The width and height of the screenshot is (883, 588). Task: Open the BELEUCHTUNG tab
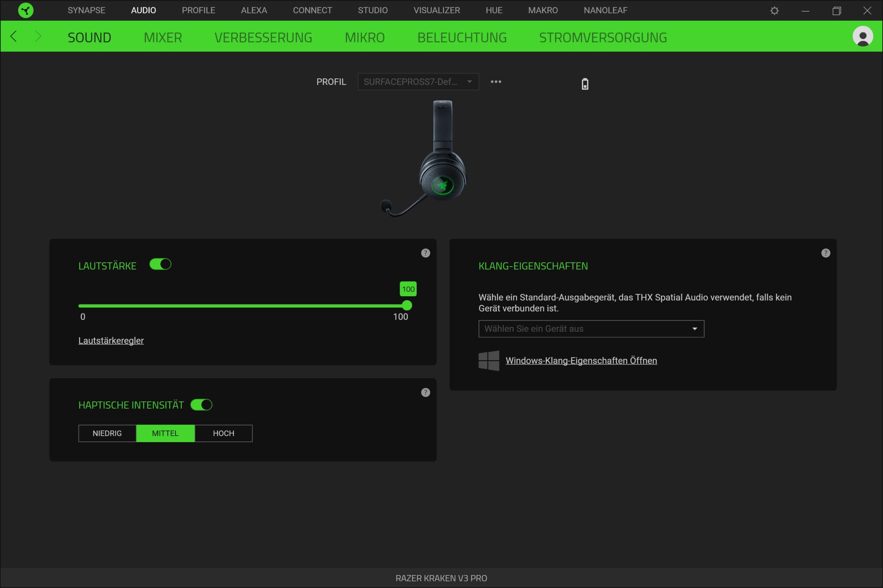pos(462,38)
